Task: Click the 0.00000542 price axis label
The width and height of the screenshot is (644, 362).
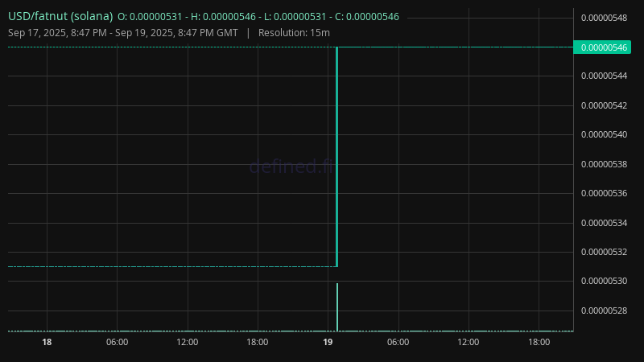Action: click(605, 106)
